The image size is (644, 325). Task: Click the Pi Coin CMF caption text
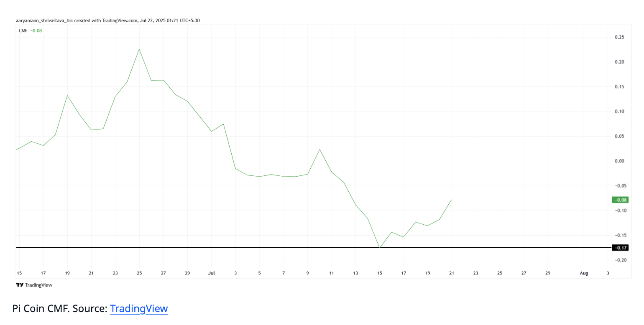coord(60,309)
